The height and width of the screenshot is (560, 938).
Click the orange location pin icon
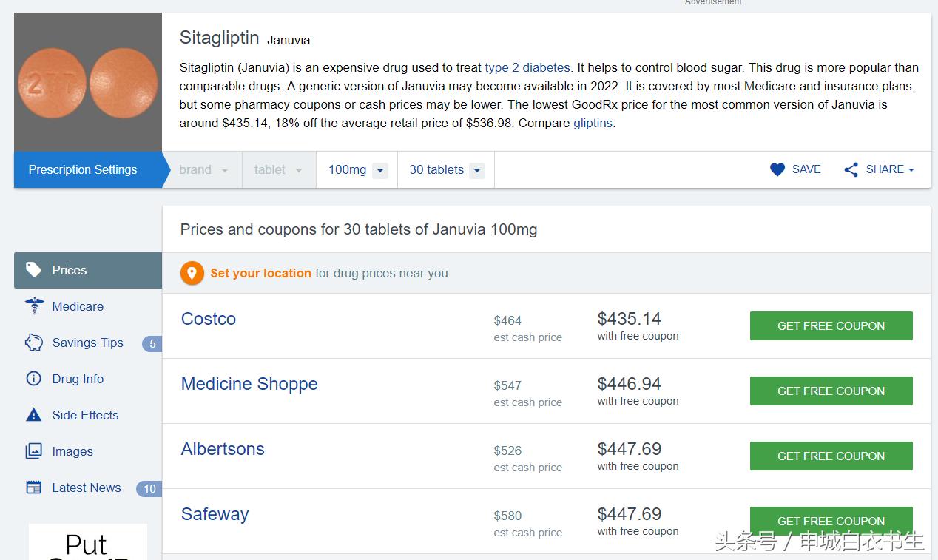pos(192,273)
